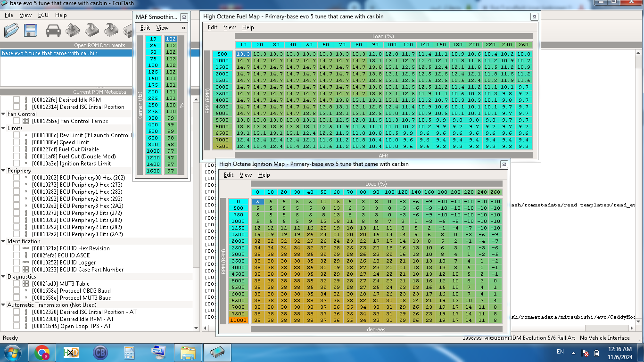Click the save ROM floppy disk icon
The width and height of the screenshot is (644, 362).
[x=31, y=31]
